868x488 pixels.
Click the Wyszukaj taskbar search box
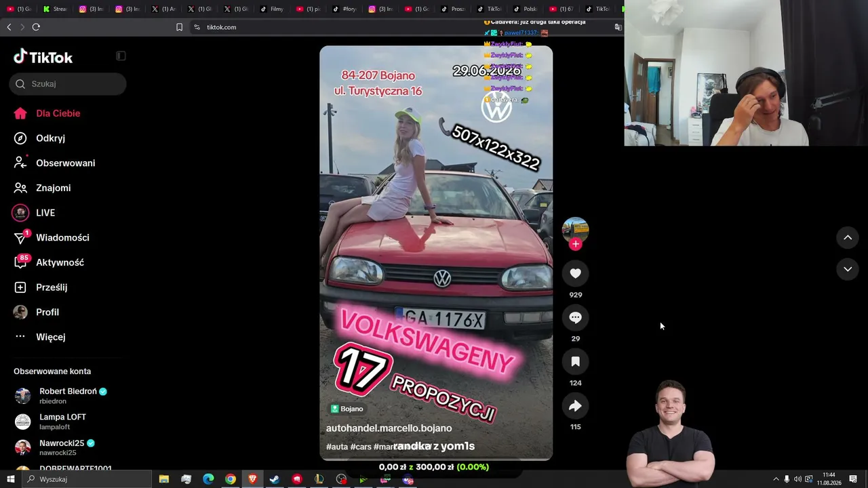point(86,479)
